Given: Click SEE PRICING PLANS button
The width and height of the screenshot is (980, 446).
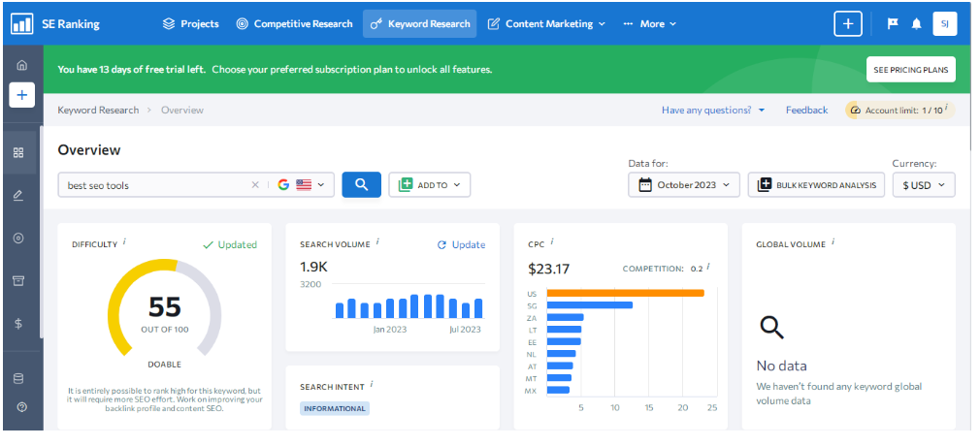Looking at the screenshot, I should point(911,70).
